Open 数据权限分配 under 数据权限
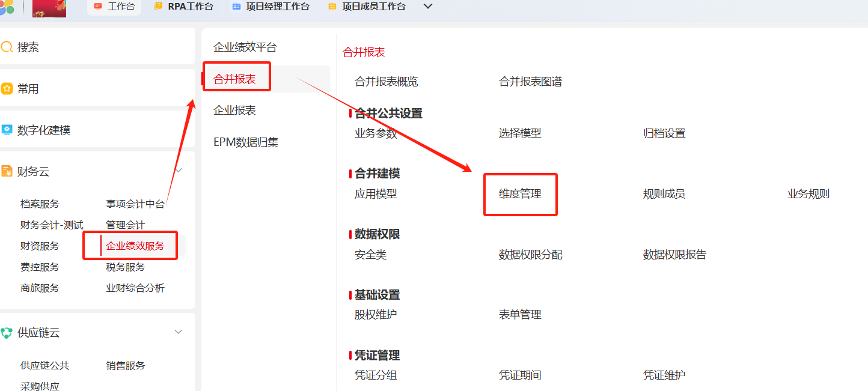 tap(530, 255)
